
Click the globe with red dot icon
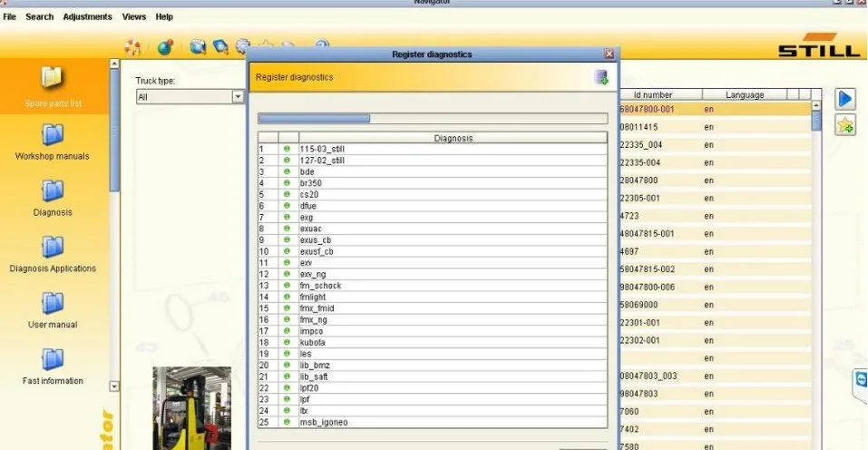point(165,47)
